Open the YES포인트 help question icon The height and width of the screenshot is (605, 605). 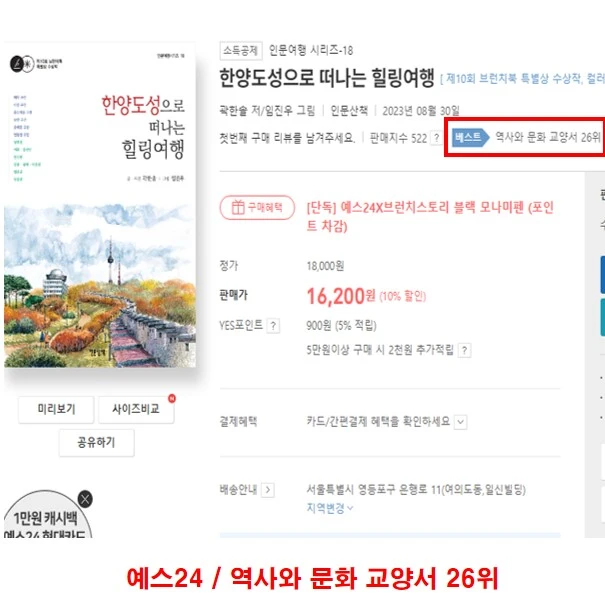tap(273, 326)
